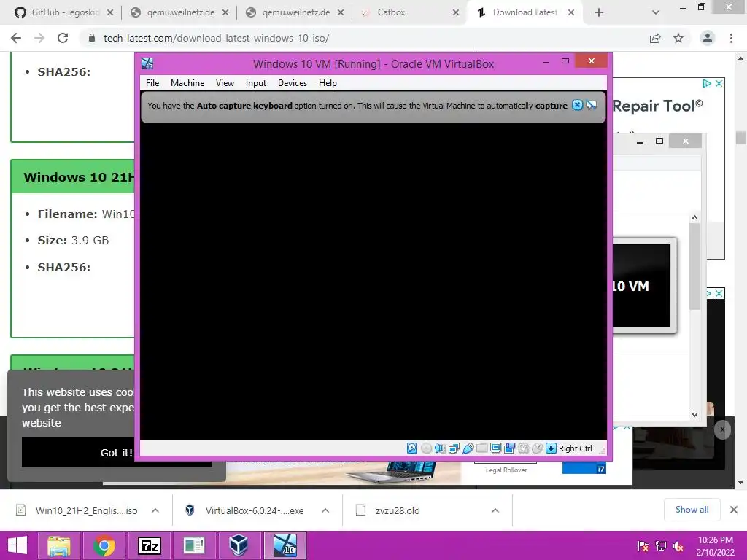Screen dimensions: 747x560
Task: Open the Machine menu in VirtualBox
Action: (x=187, y=83)
